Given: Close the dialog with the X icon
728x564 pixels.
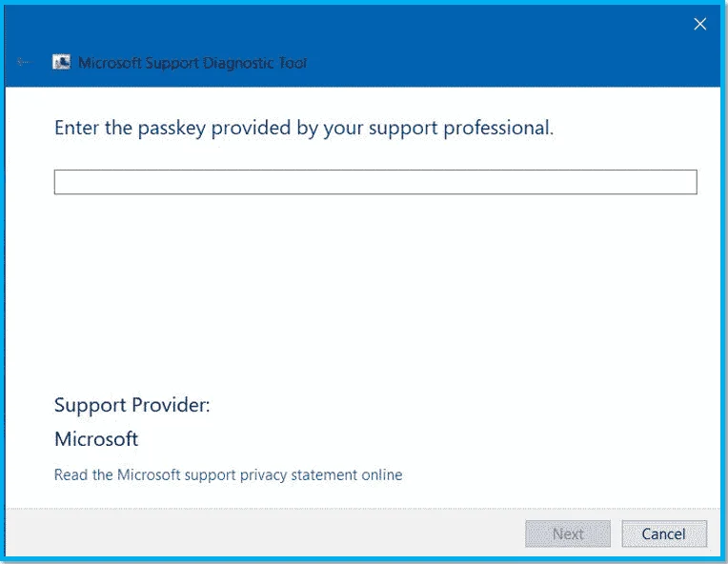Looking at the screenshot, I should [699, 24].
